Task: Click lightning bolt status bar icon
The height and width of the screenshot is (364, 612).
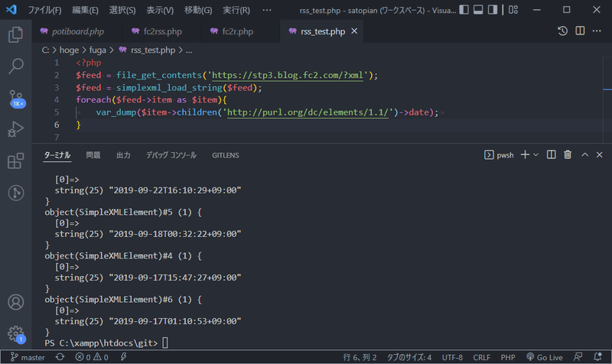Action: [123, 357]
